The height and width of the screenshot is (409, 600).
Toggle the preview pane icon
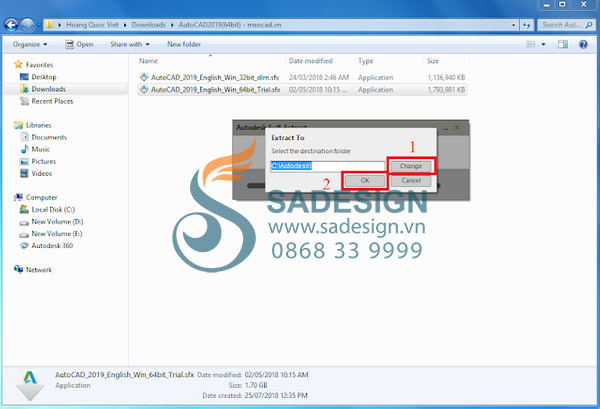click(563, 44)
